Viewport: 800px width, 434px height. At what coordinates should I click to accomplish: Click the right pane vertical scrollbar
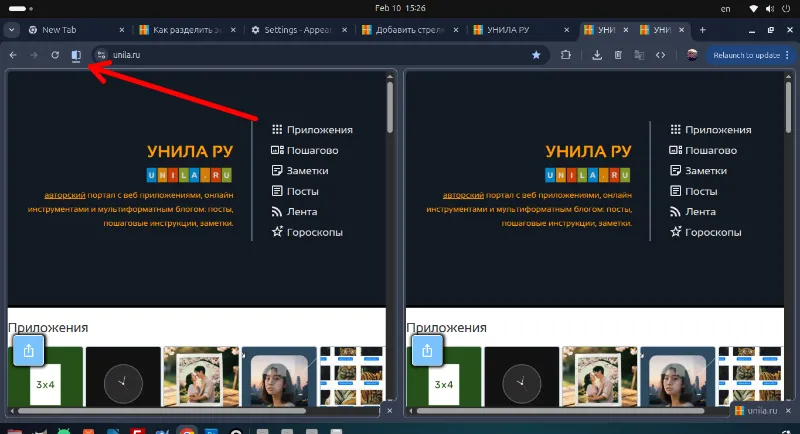(788, 107)
